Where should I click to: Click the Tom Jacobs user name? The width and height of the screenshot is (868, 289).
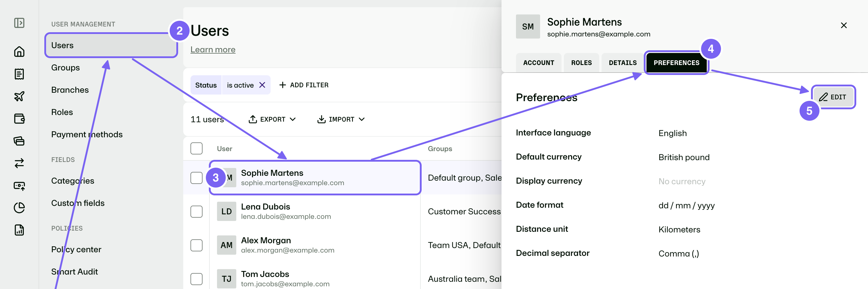pyautogui.click(x=265, y=274)
